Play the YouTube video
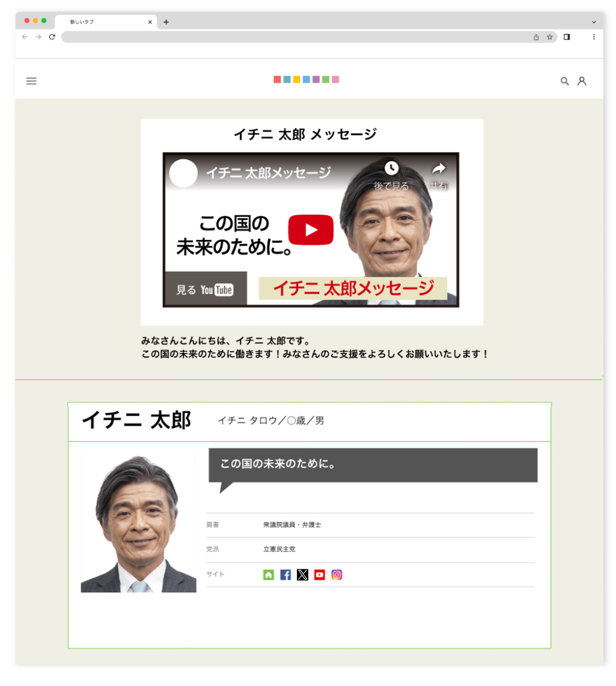616x686 pixels. (x=311, y=230)
